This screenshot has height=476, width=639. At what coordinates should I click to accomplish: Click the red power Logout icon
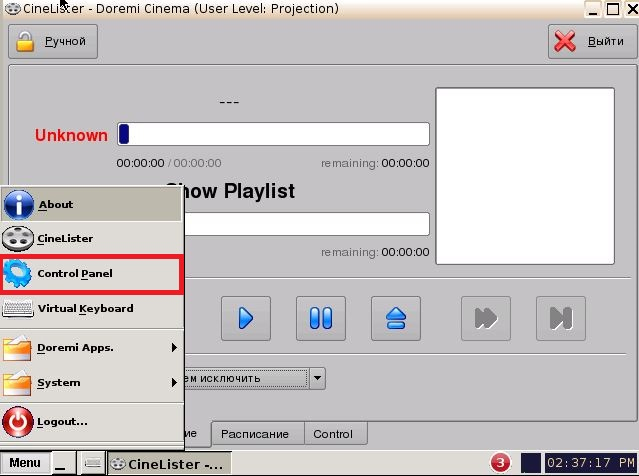point(18,422)
